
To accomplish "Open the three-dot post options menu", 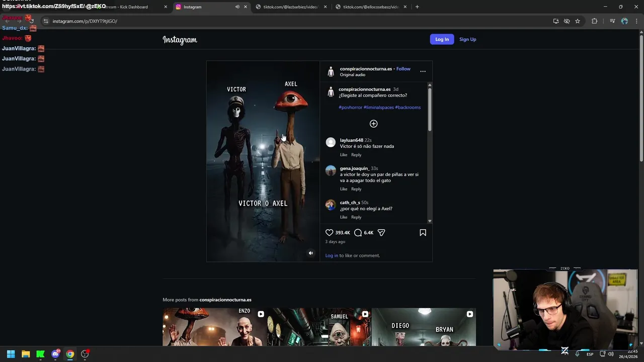I will click(x=423, y=71).
